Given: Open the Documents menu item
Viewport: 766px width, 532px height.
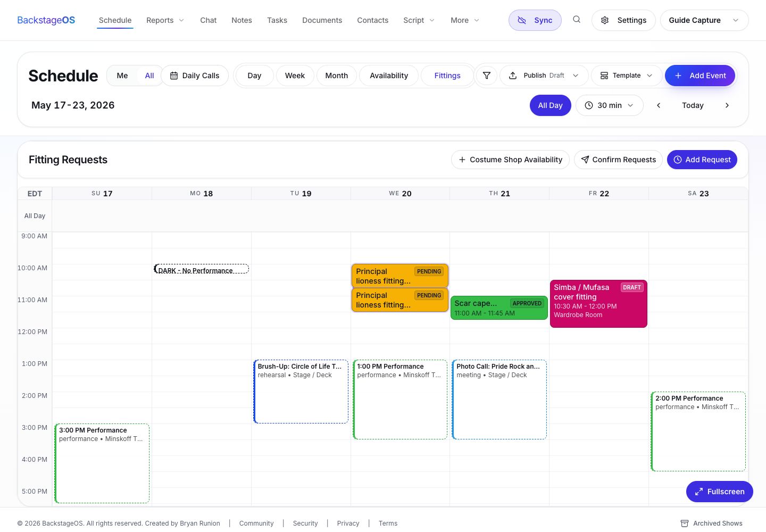Looking at the screenshot, I should click(x=322, y=20).
